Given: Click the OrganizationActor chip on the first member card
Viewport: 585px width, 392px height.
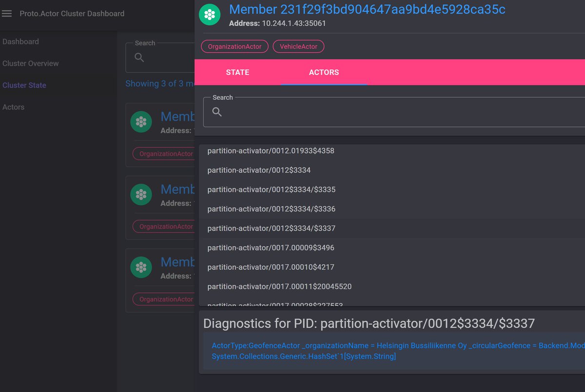Looking at the screenshot, I should 164,153.
